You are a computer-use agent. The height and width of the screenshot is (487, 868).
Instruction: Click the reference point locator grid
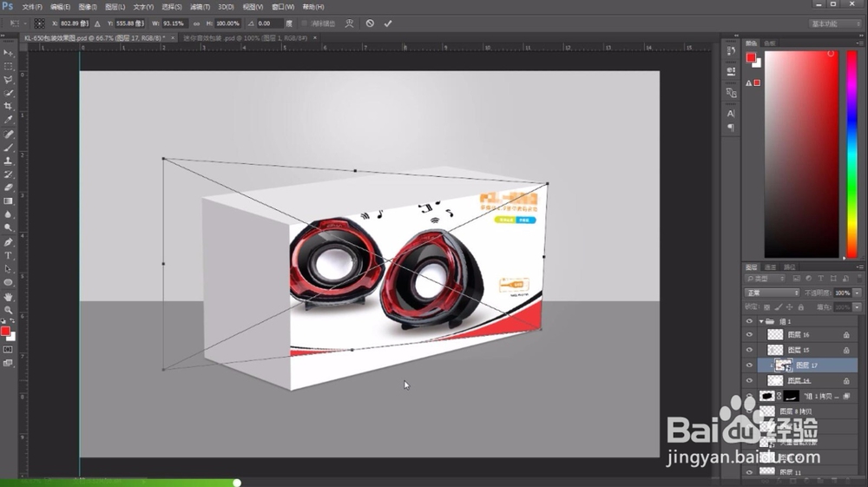click(x=39, y=23)
